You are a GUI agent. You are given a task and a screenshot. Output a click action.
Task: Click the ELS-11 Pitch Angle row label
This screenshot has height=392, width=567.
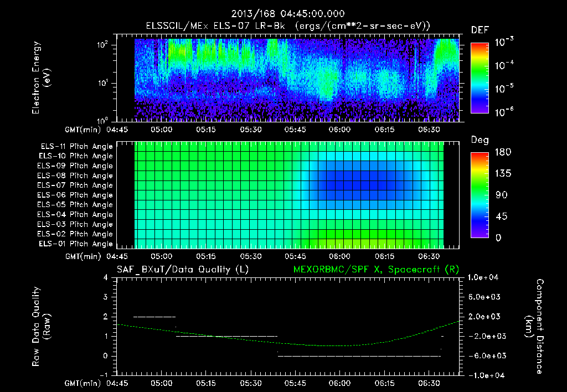(x=76, y=147)
